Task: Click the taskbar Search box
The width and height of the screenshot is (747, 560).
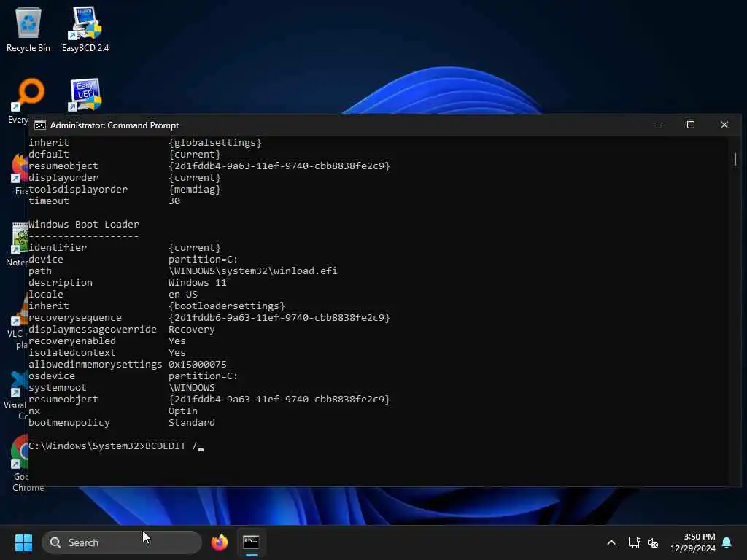Action: pyautogui.click(x=122, y=542)
